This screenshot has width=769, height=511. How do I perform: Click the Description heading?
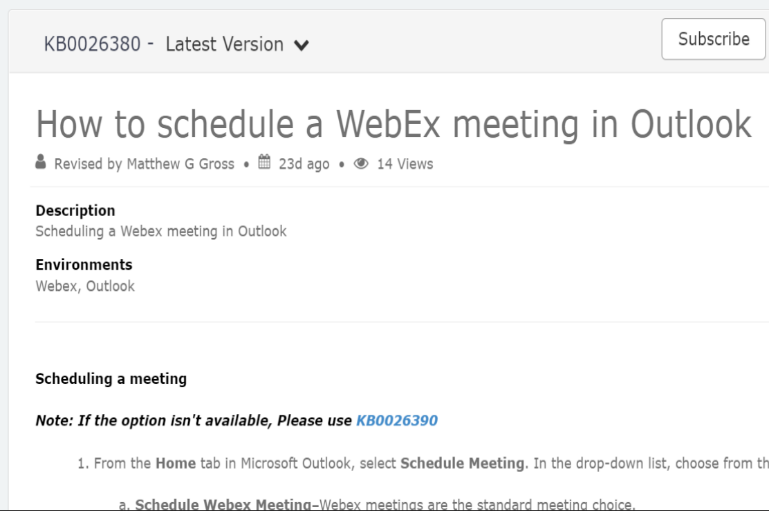(75, 210)
